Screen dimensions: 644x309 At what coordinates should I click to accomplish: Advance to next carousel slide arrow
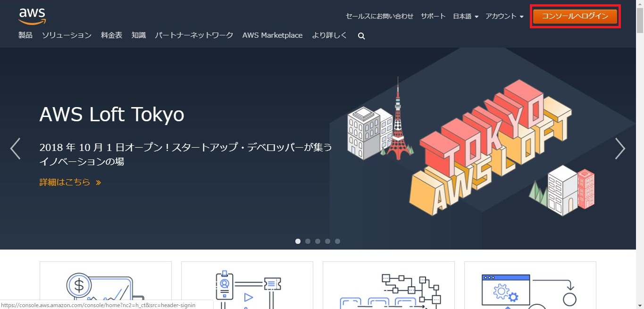[620, 149]
